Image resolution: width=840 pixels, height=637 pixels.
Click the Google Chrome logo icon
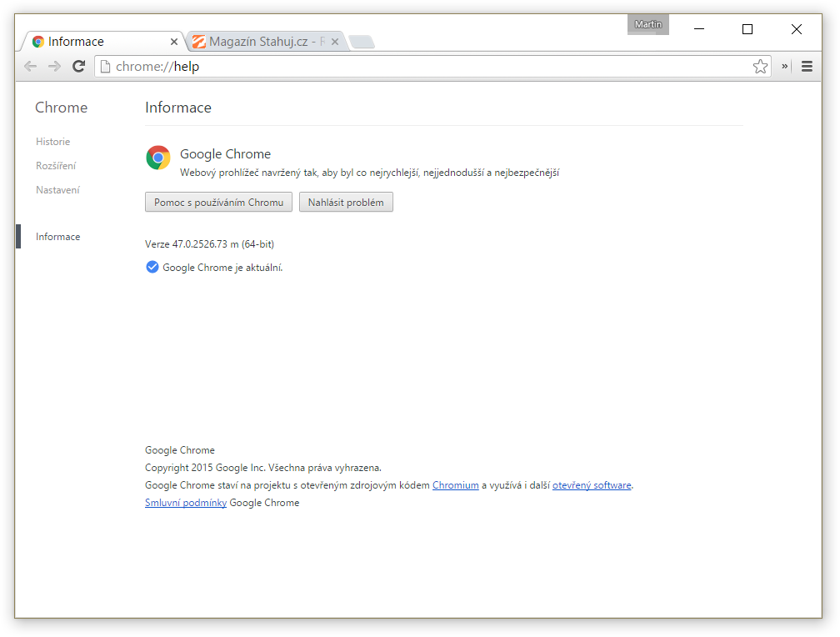[158, 158]
